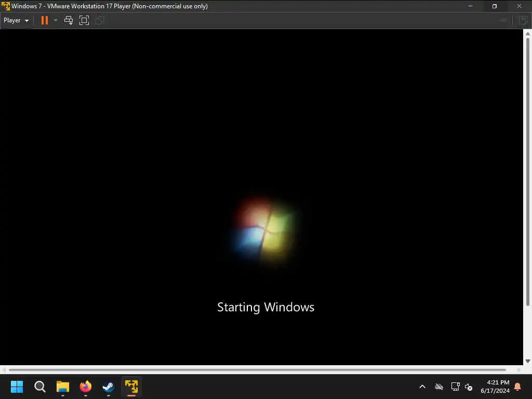
Task: Open the Player menu
Action: coord(16,20)
